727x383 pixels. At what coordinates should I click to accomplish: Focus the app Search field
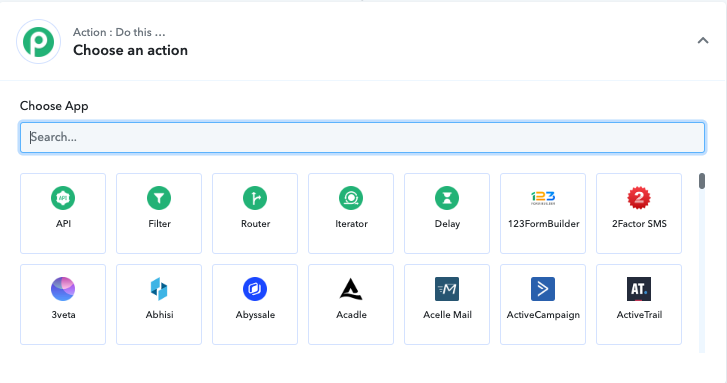pos(363,137)
